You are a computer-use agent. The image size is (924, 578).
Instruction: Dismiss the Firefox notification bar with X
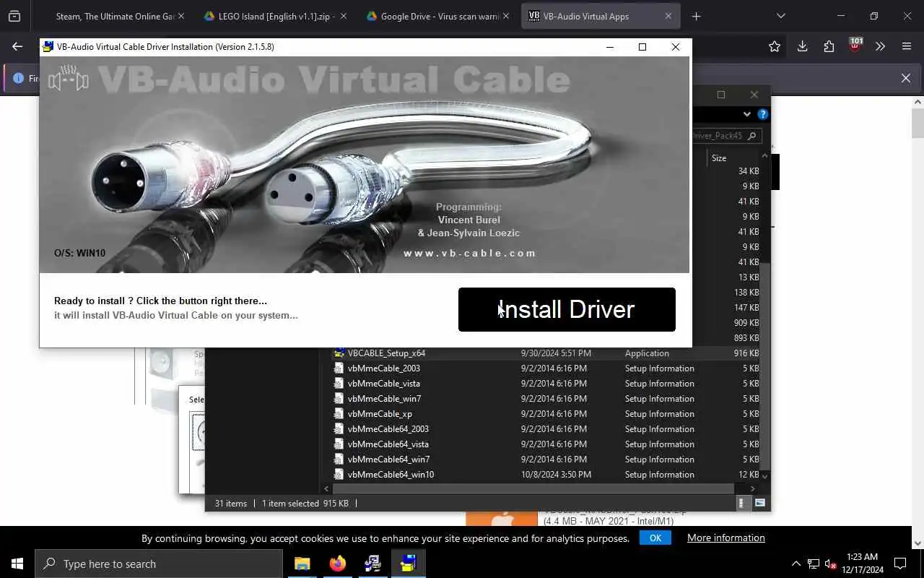pos(906,78)
